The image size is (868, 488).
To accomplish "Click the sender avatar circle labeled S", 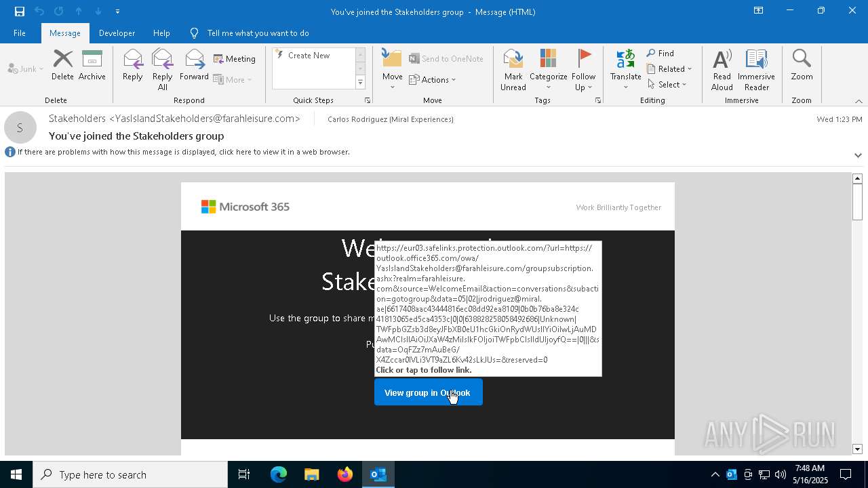I will coord(20,127).
